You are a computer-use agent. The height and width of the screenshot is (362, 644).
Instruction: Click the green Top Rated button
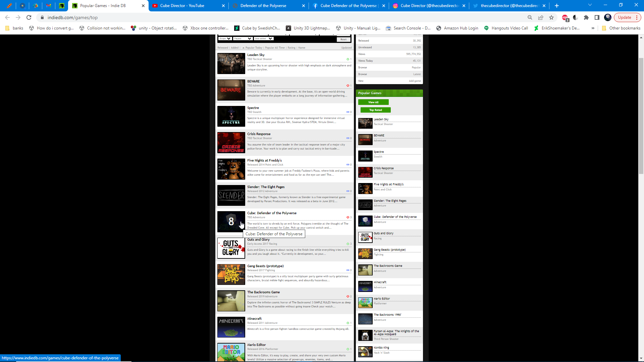[x=376, y=110]
